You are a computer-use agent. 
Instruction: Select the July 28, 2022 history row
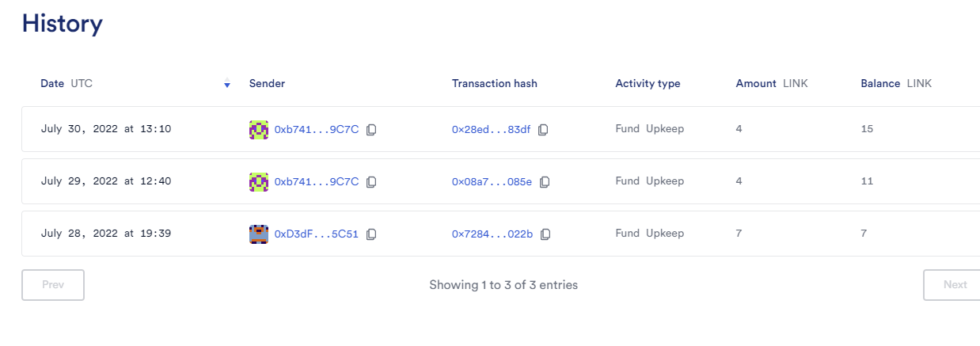coord(500,234)
